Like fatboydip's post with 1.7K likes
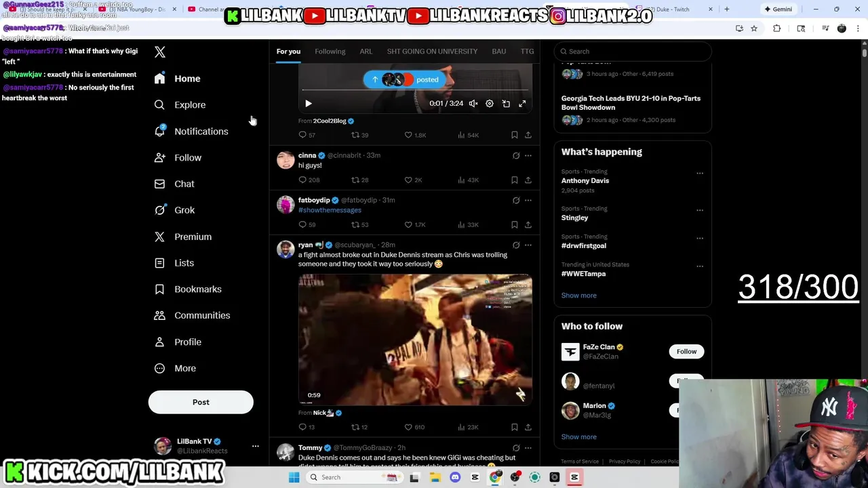This screenshot has height=488, width=868. click(415, 224)
